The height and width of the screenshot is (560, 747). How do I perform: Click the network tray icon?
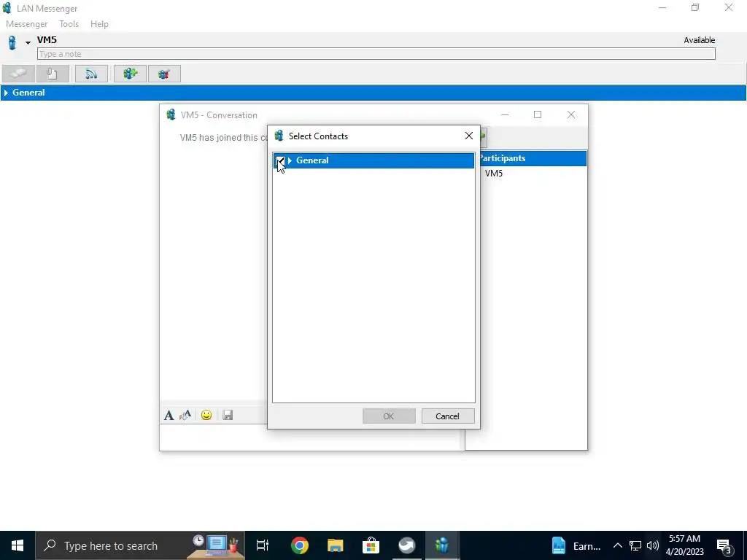[x=635, y=545]
